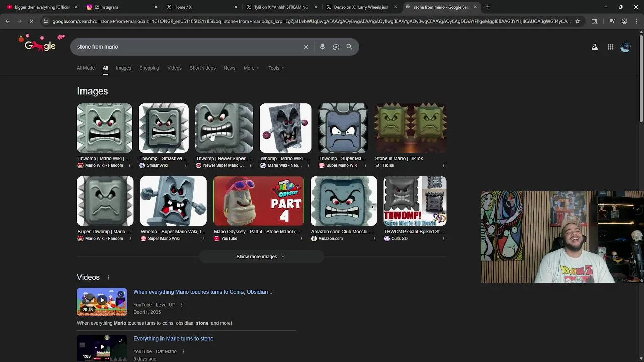Open the 'Thwomp - SmashWiki' link
This screenshot has width=644, height=362.
[163, 159]
